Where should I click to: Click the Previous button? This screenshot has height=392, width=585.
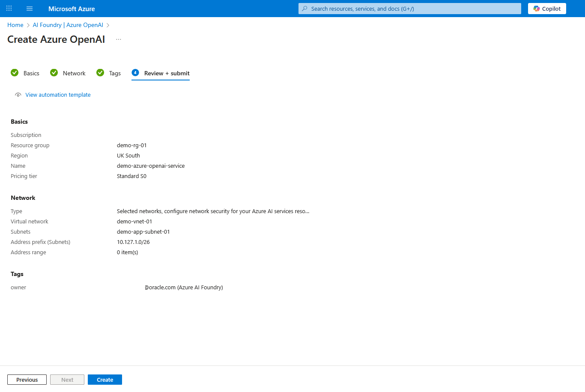pos(27,380)
